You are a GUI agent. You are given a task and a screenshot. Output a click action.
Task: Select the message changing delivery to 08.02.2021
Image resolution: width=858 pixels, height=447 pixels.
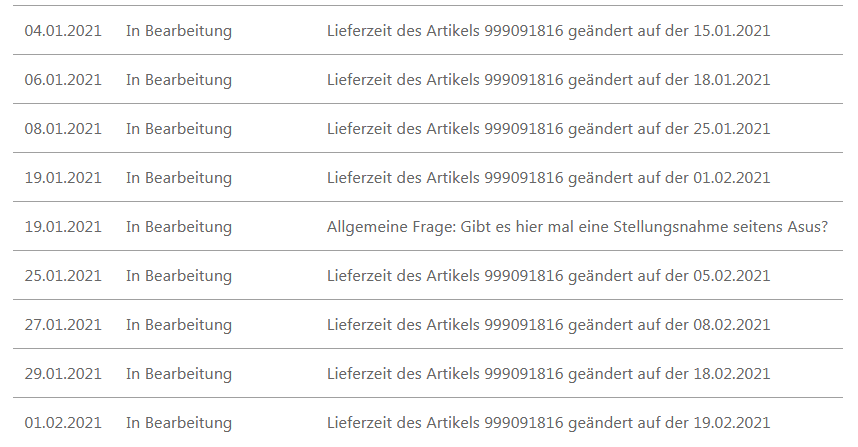pos(548,325)
